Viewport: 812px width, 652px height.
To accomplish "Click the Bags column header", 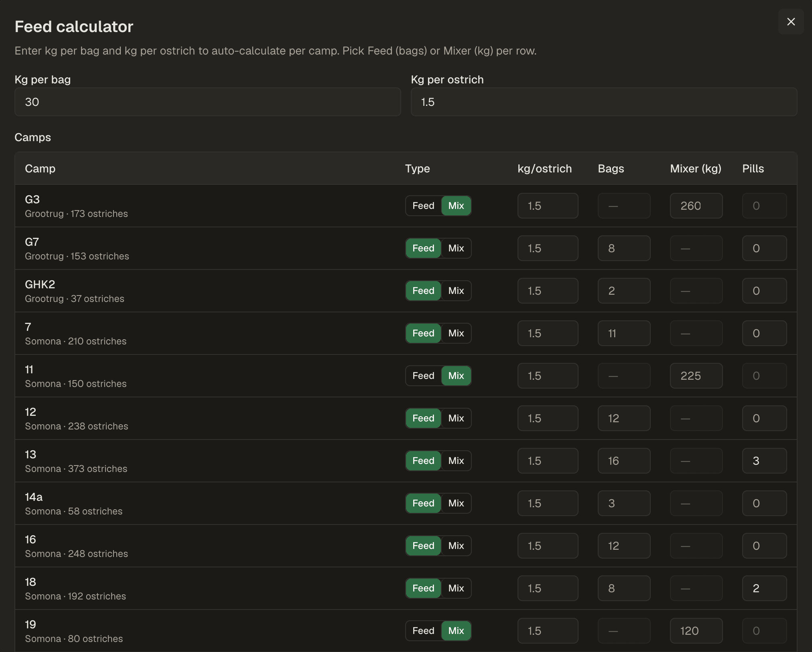I will click(611, 168).
